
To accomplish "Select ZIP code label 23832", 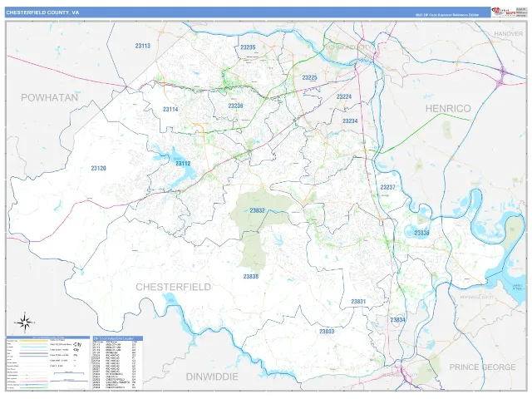I will 257,210.
